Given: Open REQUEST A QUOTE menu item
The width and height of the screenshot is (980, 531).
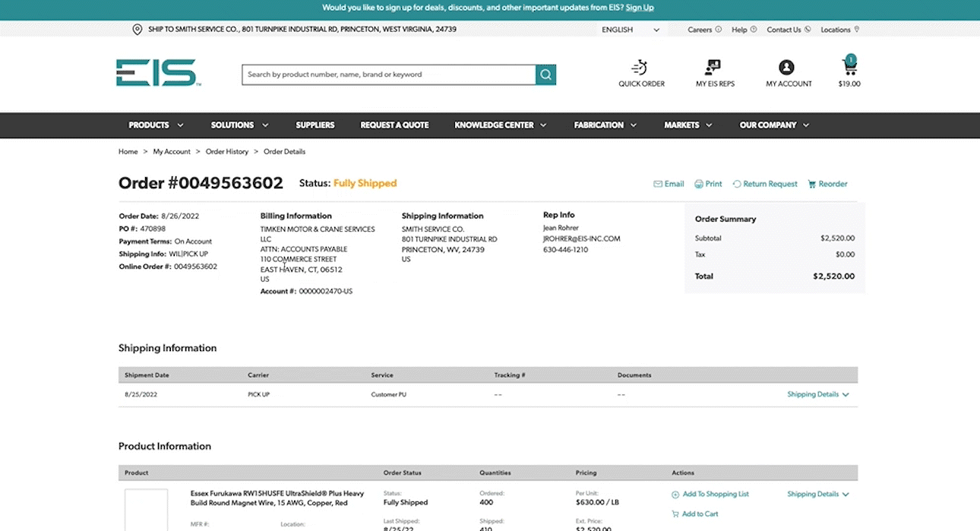Looking at the screenshot, I should pos(394,125).
